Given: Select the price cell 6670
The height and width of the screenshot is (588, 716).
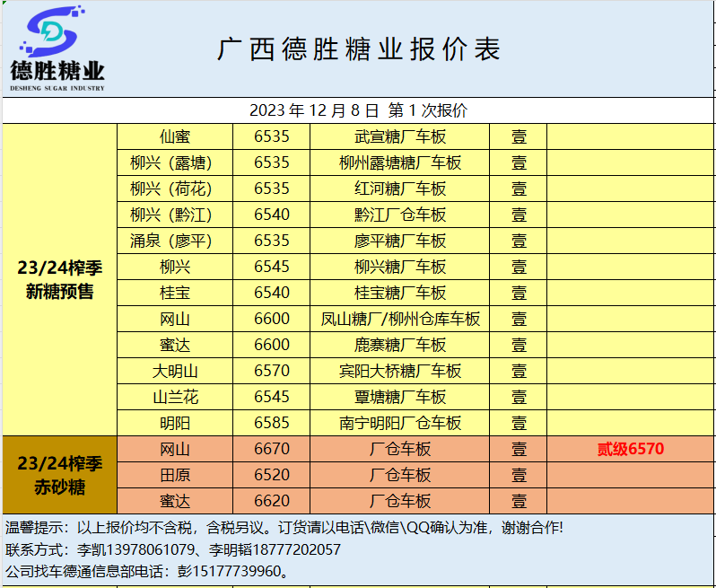Looking at the screenshot, I should point(272,449).
